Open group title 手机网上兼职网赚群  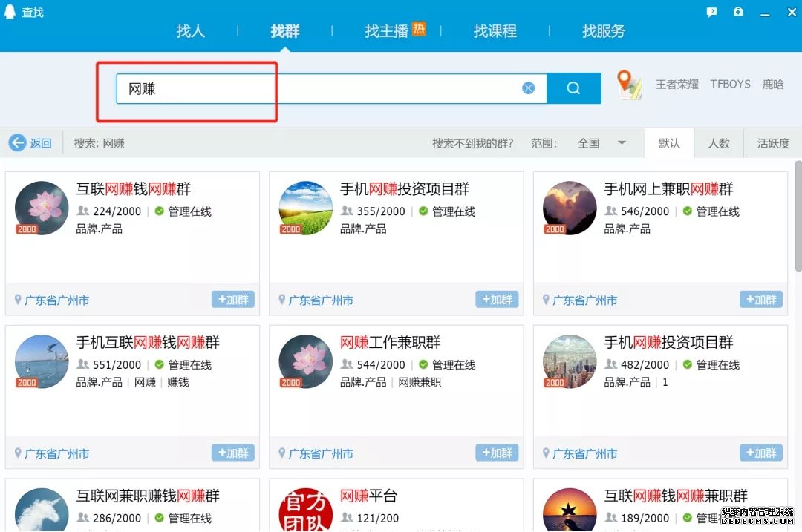pos(668,189)
